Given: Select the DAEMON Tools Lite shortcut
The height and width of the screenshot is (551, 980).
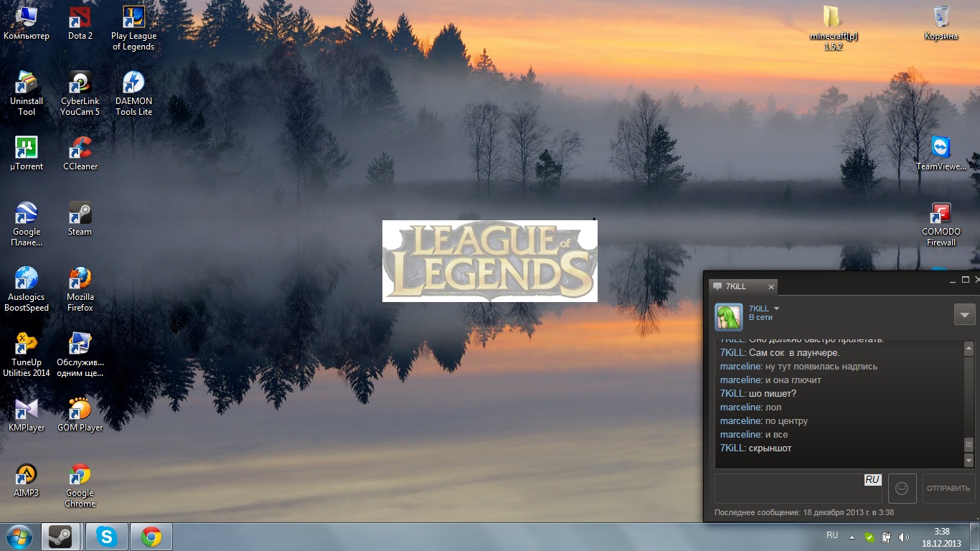Looking at the screenshot, I should pos(133,93).
